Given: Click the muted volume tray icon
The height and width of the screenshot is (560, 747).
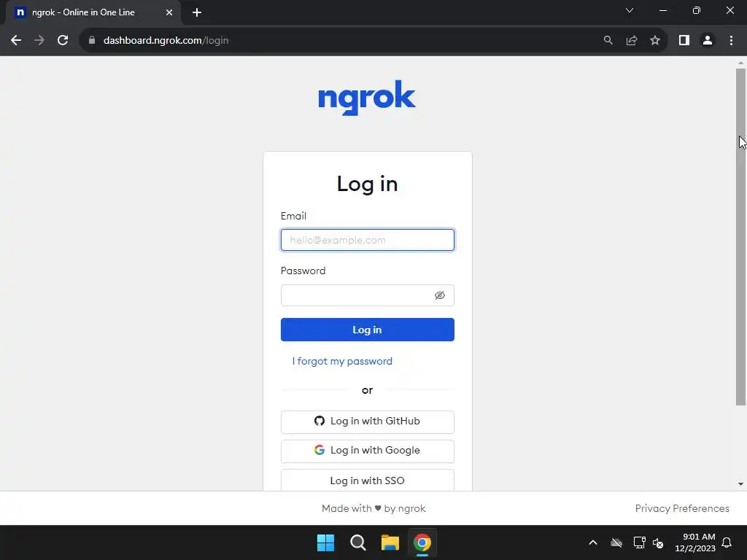Looking at the screenshot, I should coord(658,542).
